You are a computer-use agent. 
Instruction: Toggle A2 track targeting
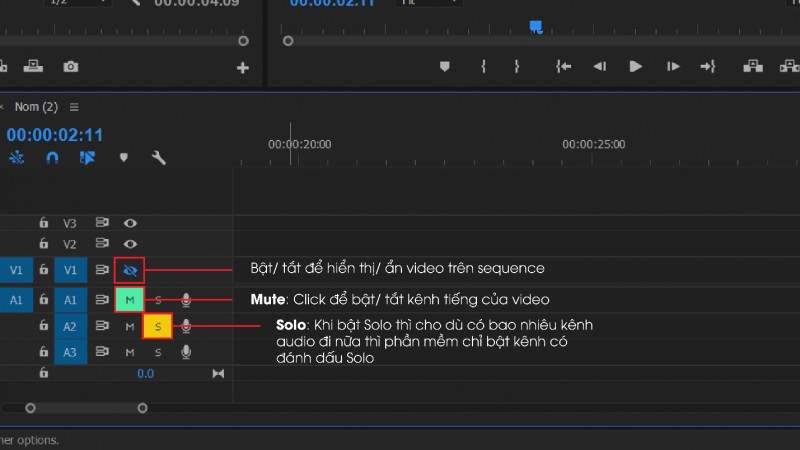point(70,326)
